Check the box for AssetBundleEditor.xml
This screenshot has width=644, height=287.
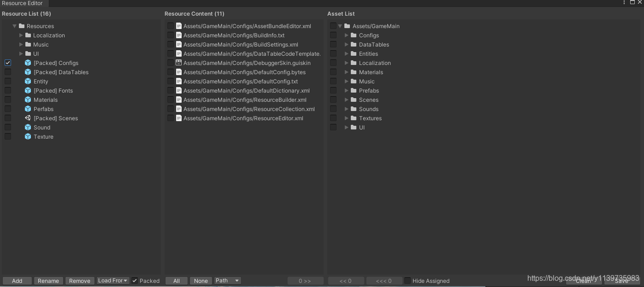click(171, 26)
